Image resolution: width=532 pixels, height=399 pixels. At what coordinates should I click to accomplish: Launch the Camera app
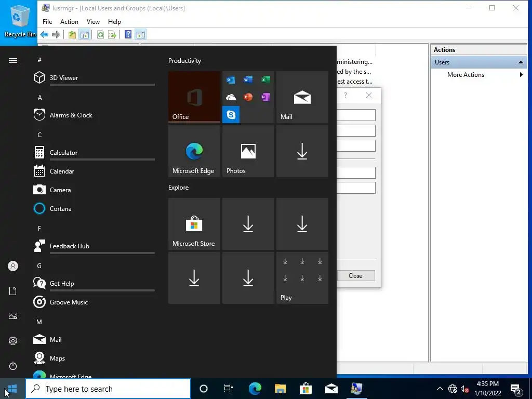pyautogui.click(x=94, y=190)
